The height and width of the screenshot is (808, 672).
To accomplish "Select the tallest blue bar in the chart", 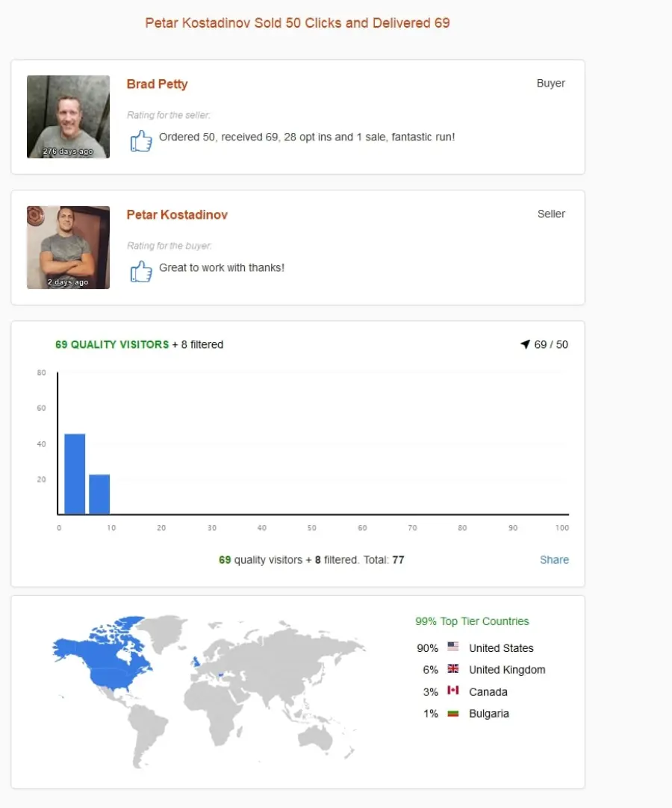I will tap(75, 474).
